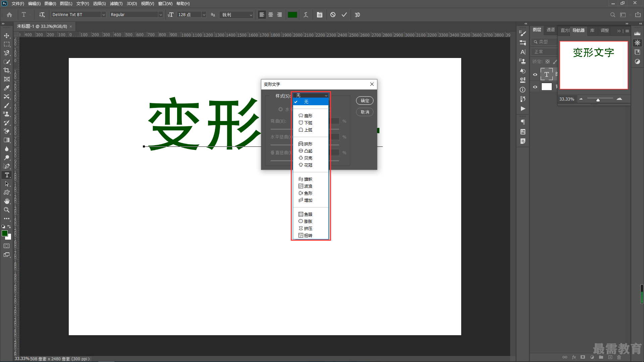Screen dimensions: 644x362
Task: Commit current text edits checkmark
Action: click(x=344, y=15)
